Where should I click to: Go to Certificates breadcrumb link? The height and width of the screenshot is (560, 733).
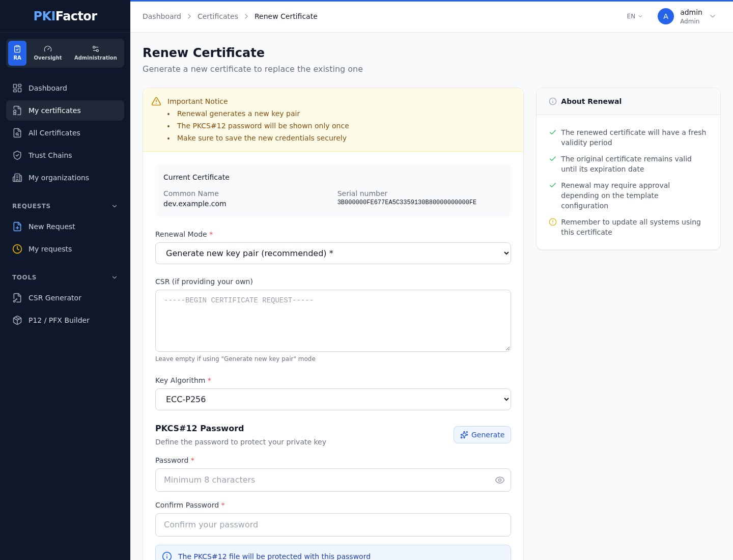pyautogui.click(x=218, y=16)
